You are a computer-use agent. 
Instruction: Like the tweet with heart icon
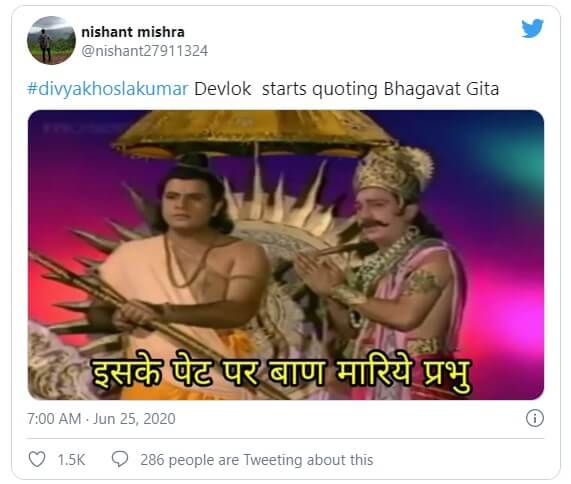coord(37,459)
